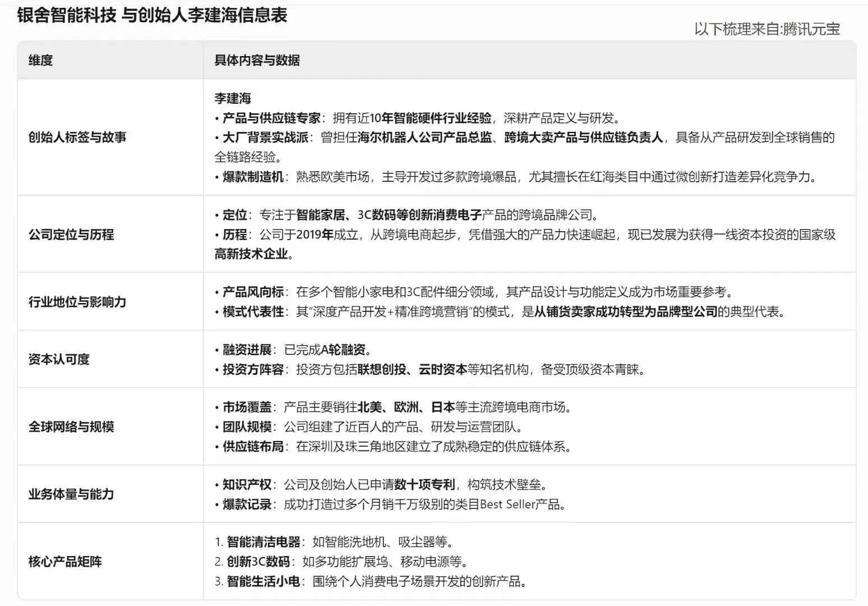The image size is (868, 606).
Task: Pick the bold markets 北美、欧洲、日本
Action: [406, 407]
